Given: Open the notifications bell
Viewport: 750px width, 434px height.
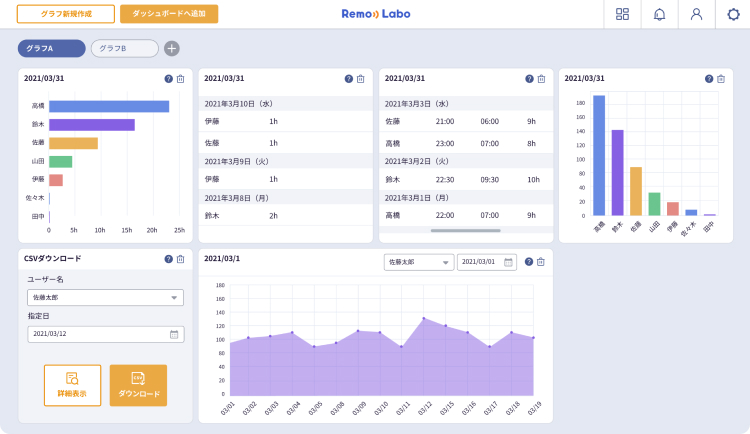Looking at the screenshot, I should click(x=659, y=14).
